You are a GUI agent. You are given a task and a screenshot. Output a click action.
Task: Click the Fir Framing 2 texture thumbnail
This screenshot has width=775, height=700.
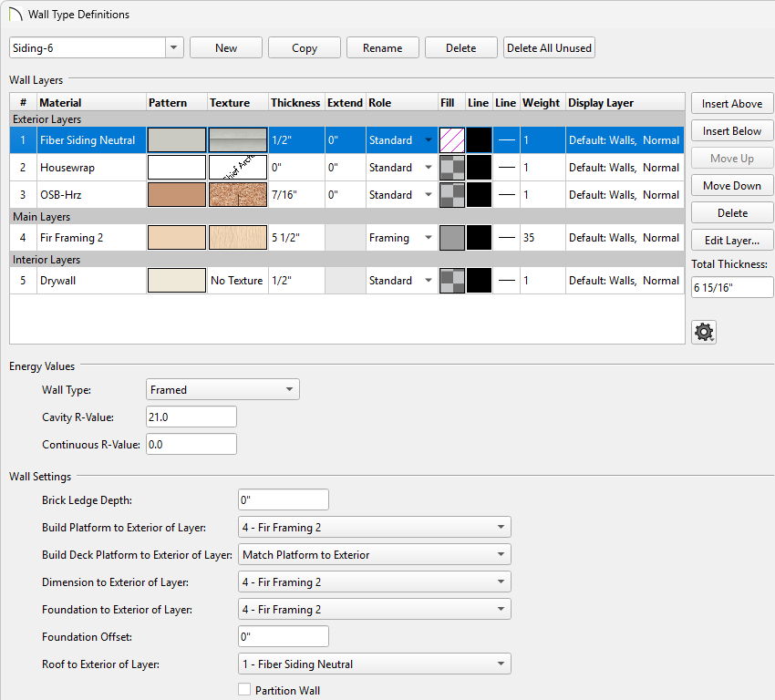tap(238, 238)
